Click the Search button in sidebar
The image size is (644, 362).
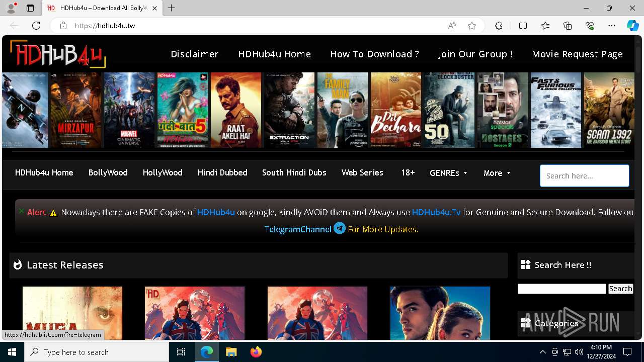click(x=620, y=289)
